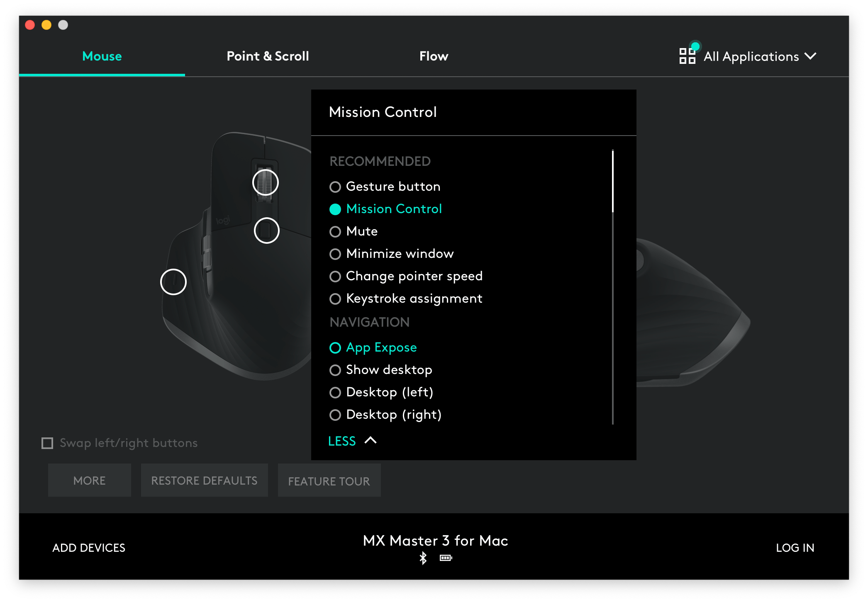This screenshot has height=602, width=868.
Task: Select App Expose radio option
Action: click(335, 348)
